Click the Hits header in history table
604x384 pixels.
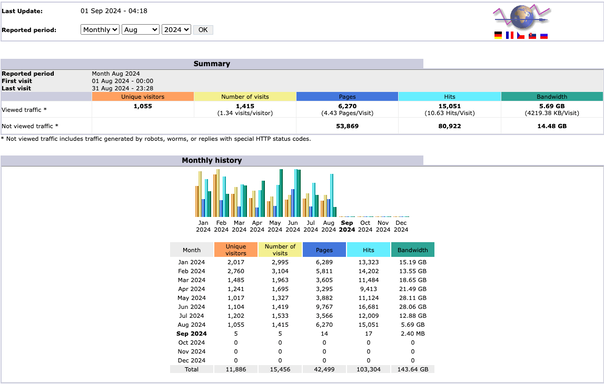point(368,250)
